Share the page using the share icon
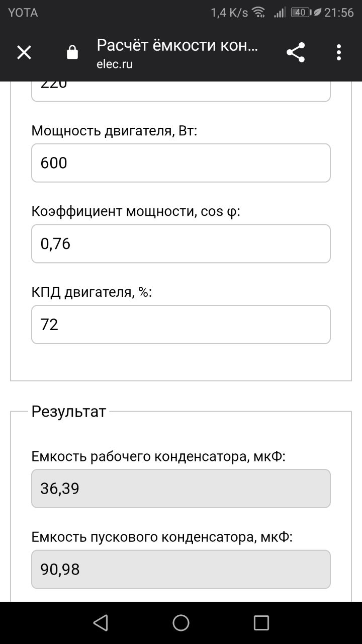This screenshot has height=644, width=362. 296,52
